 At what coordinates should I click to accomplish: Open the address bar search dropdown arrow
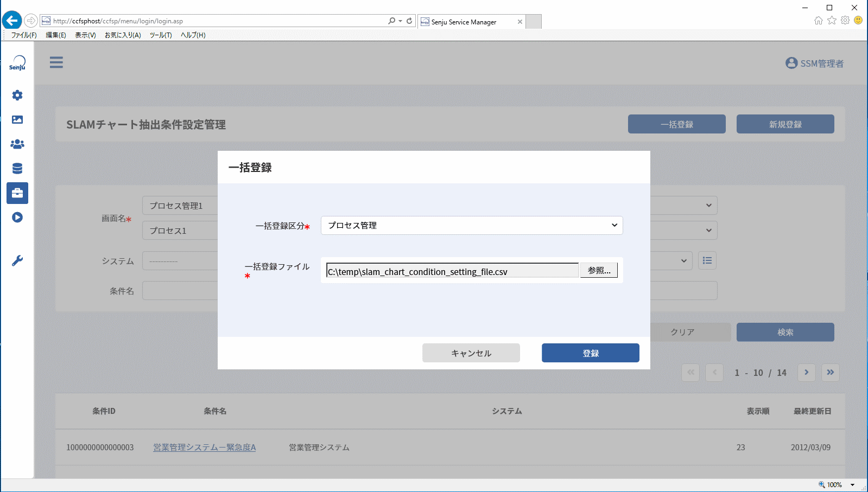point(400,21)
